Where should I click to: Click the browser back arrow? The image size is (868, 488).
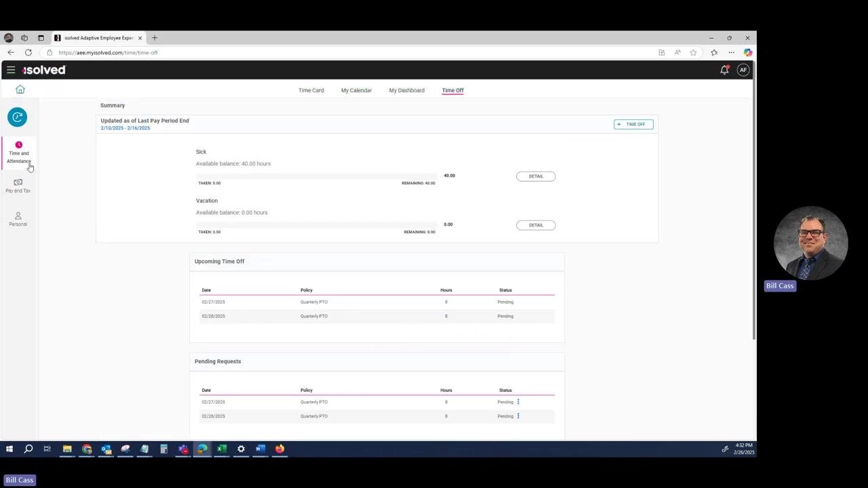pyautogui.click(x=11, y=52)
